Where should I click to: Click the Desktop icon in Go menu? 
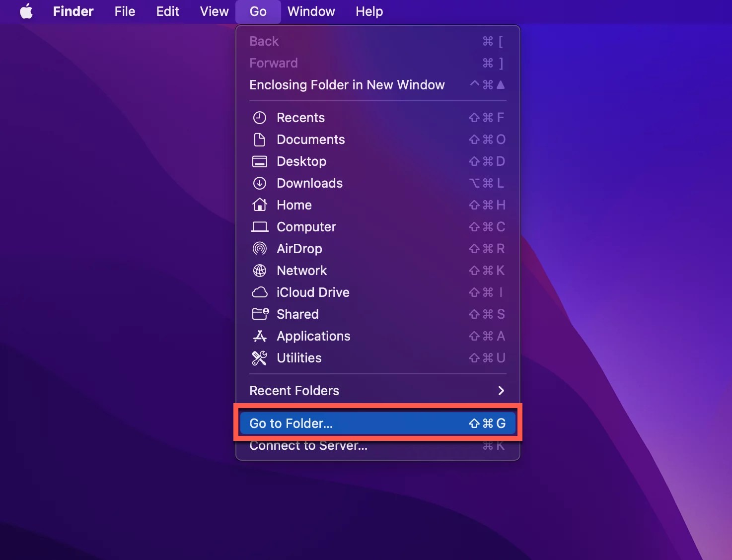260,161
